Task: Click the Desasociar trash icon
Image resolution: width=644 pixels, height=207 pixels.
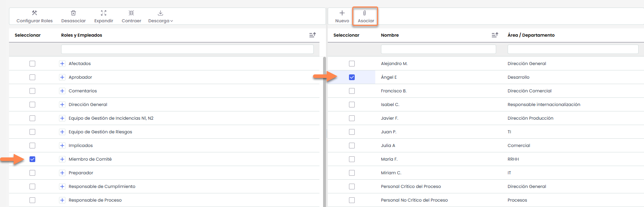Action: [x=73, y=13]
